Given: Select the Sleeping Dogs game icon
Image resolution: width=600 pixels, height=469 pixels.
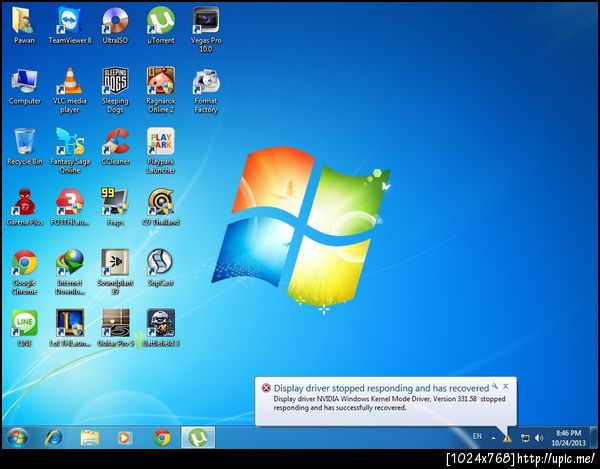Looking at the screenshot, I should (x=115, y=91).
